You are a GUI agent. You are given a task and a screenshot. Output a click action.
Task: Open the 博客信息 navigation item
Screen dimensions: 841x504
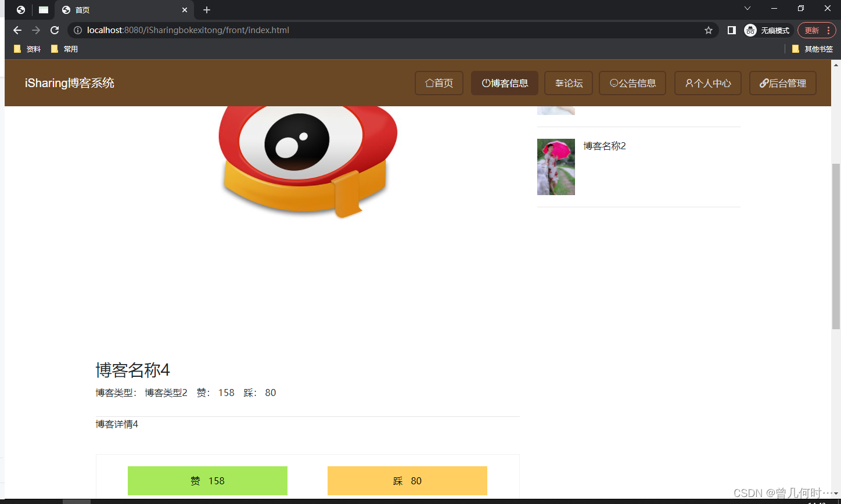[504, 83]
